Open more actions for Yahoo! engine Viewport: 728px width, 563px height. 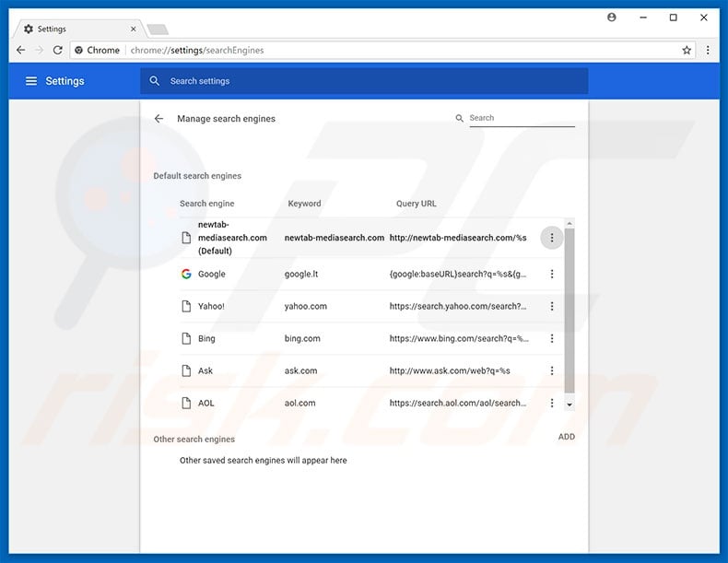point(552,306)
